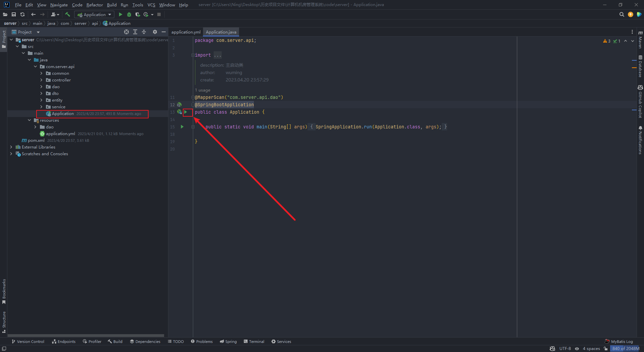Expand External Libraries node
Viewport: 644px width, 352px height.
coord(11,147)
